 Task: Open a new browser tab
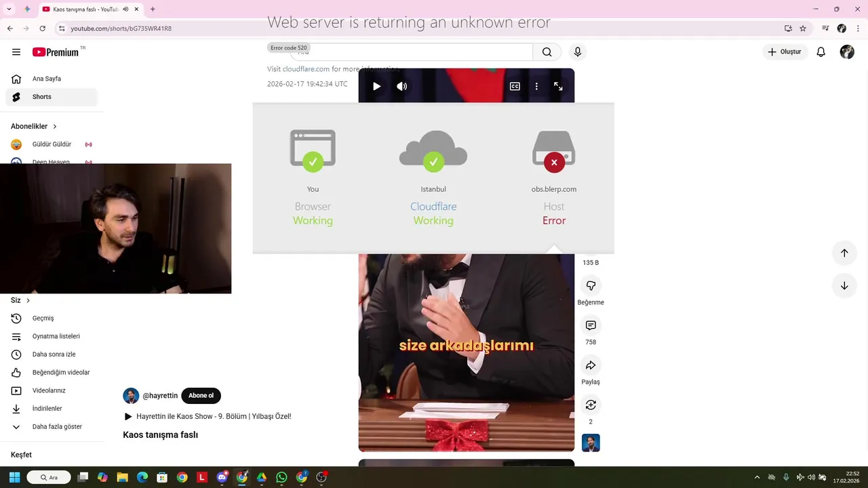pos(153,9)
